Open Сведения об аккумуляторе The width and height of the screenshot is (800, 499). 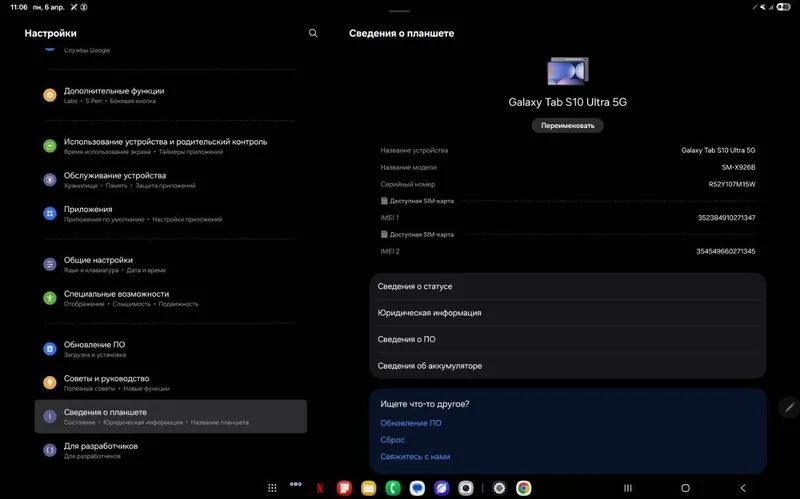tap(567, 366)
